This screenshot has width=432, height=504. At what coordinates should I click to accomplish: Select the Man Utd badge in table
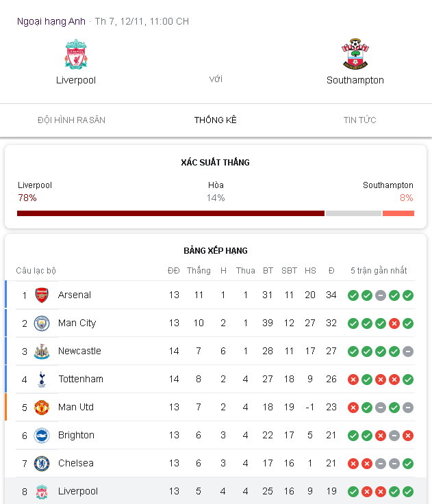pyautogui.click(x=42, y=408)
